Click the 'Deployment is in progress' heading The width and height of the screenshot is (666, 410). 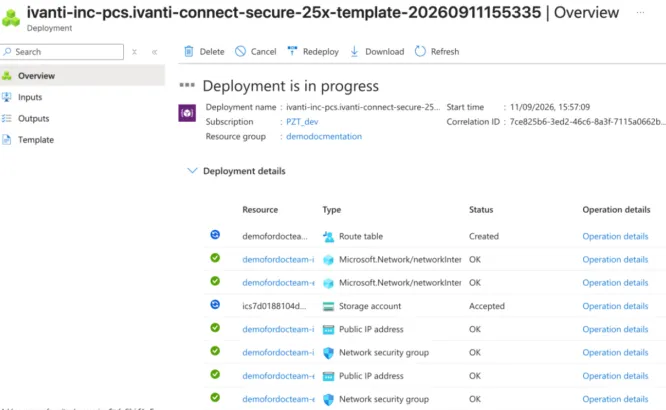tap(291, 86)
